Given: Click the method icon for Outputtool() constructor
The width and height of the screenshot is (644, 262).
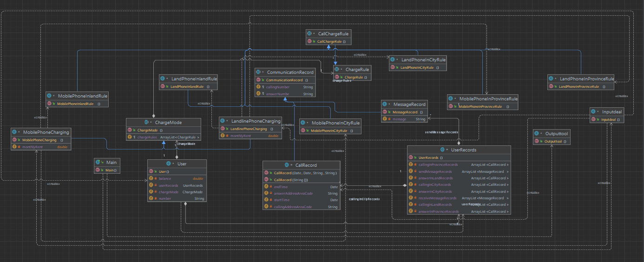Looking at the screenshot, I should (x=537, y=141).
